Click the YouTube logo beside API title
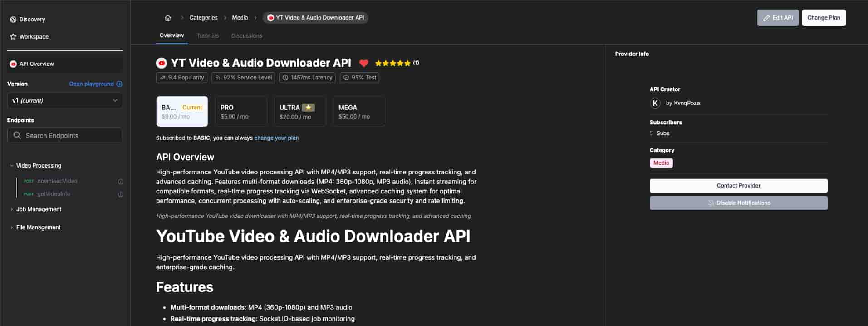The image size is (868, 326). point(161,63)
